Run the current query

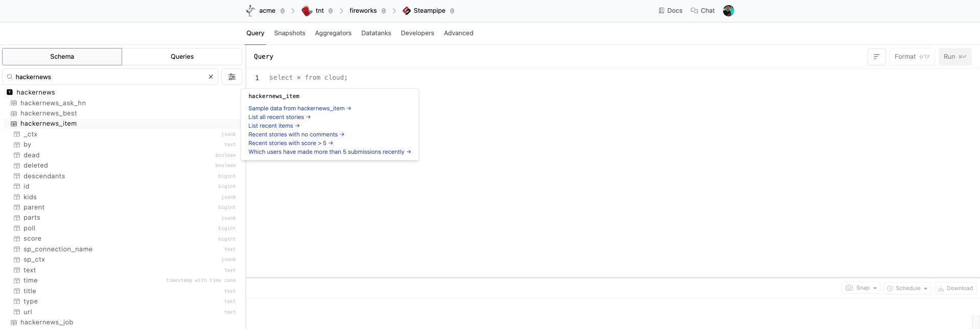[954, 57]
